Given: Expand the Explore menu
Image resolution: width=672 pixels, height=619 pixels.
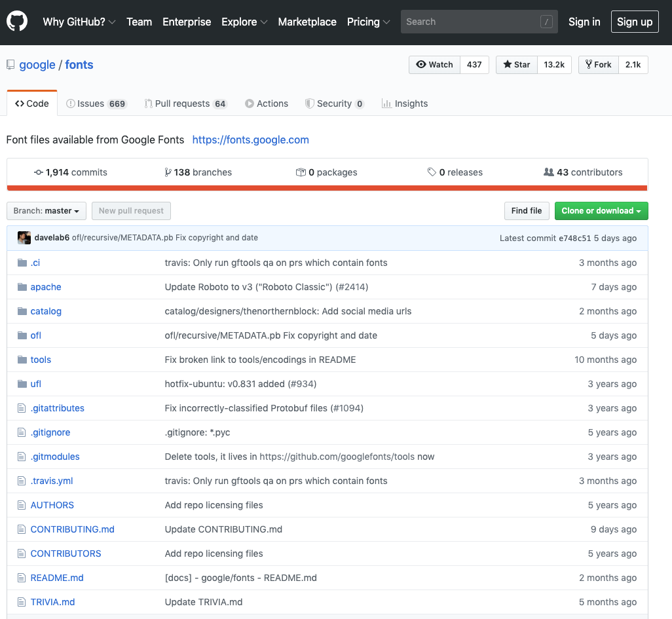Looking at the screenshot, I should [x=244, y=22].
